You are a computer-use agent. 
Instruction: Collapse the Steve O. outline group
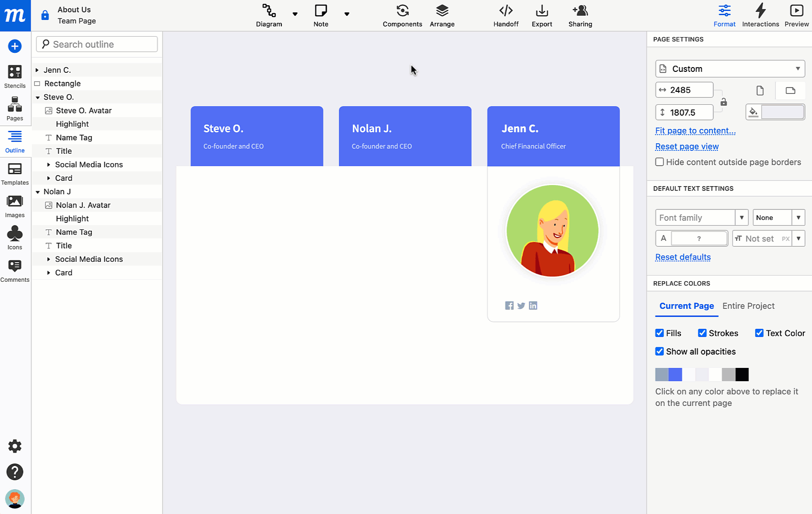point(38,97)
